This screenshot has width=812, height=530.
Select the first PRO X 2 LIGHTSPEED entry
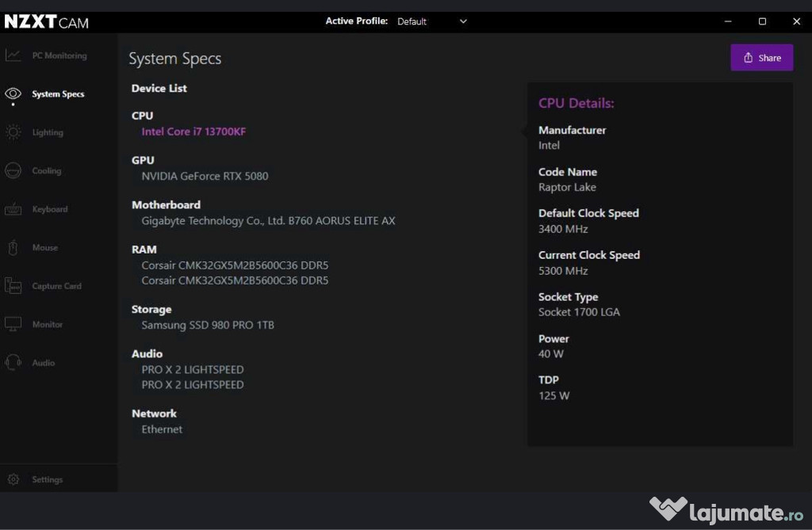coord(193,369)
